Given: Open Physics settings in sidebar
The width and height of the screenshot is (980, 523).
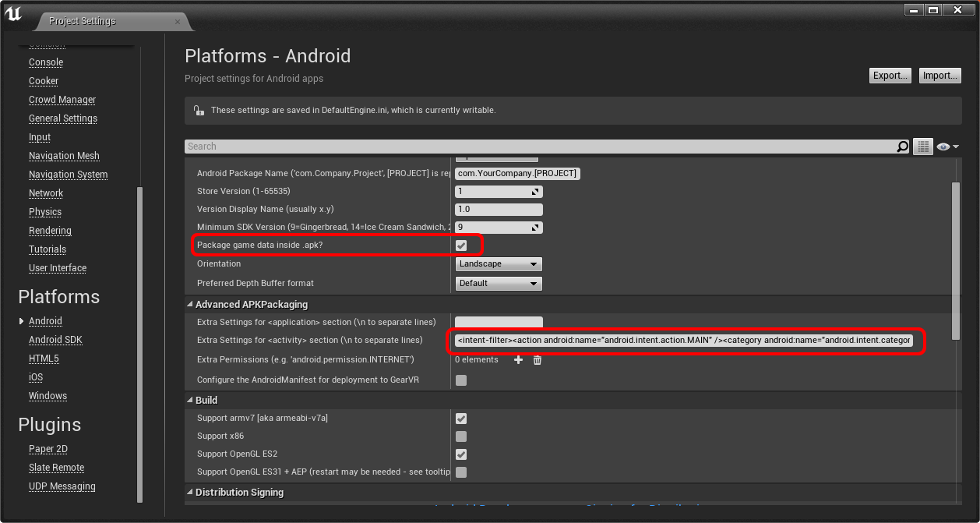Looking at the screenshot, I should click(x=45, y=212).
